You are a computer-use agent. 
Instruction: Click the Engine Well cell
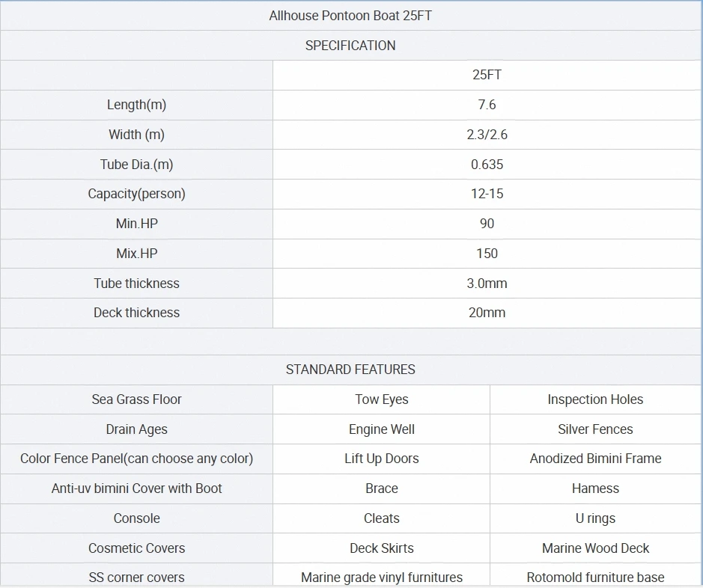pos(382,429)
